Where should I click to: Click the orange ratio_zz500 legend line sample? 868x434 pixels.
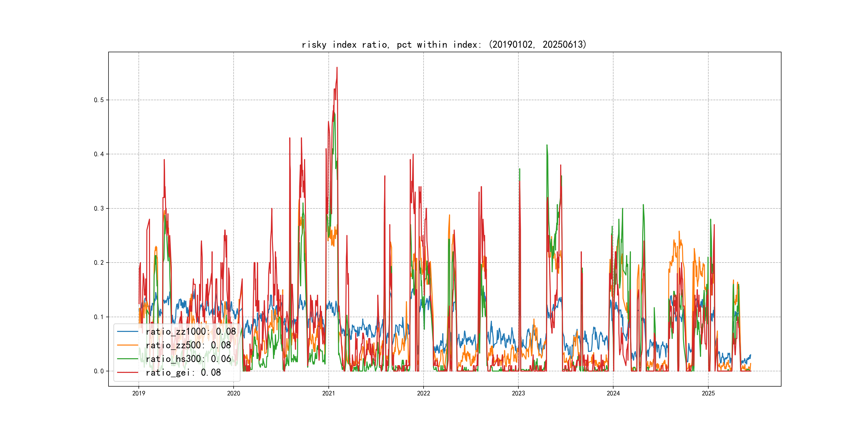point(127,345)
